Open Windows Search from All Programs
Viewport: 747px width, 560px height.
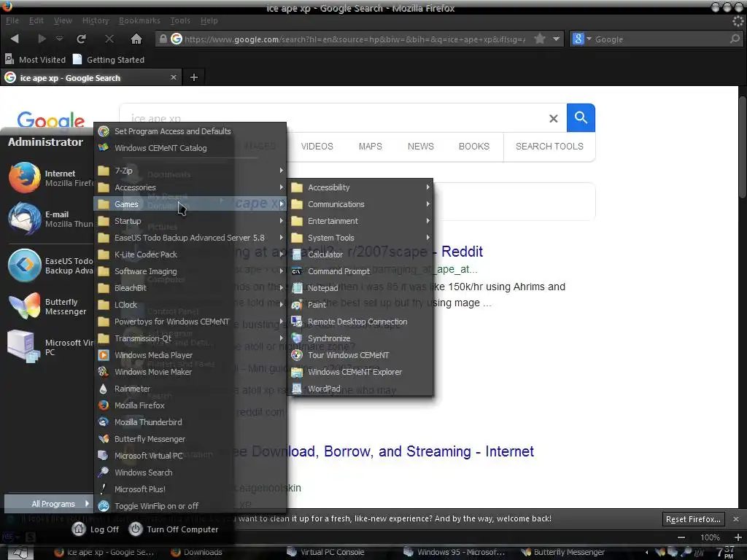click(x=190, y=472)
